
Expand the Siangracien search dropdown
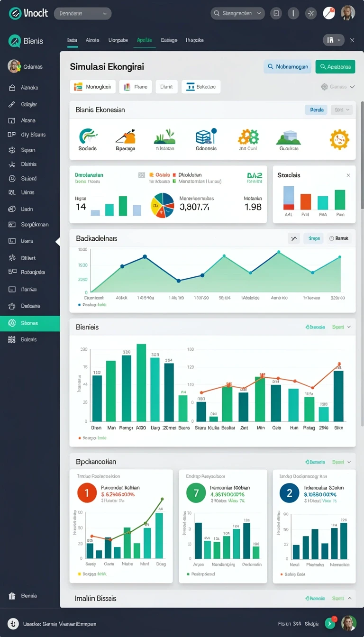coord(237,13)
